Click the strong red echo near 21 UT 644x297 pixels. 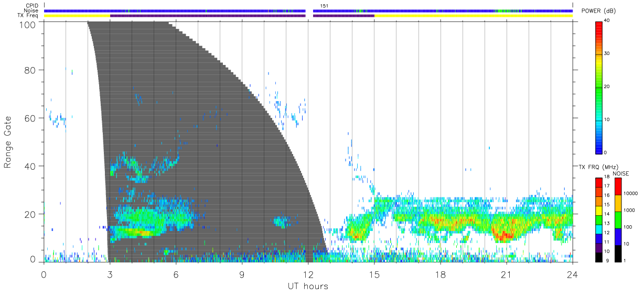click(505, 235)
